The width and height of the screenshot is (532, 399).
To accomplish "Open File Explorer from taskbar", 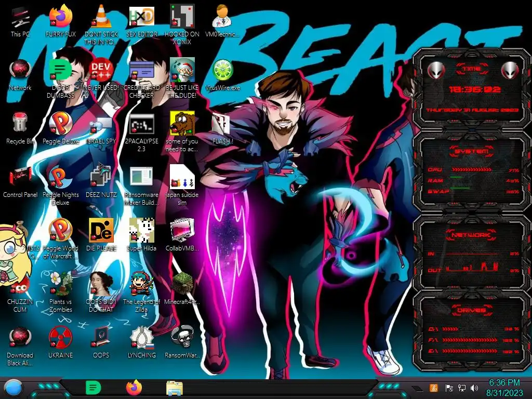I will (x=175, y=389).
